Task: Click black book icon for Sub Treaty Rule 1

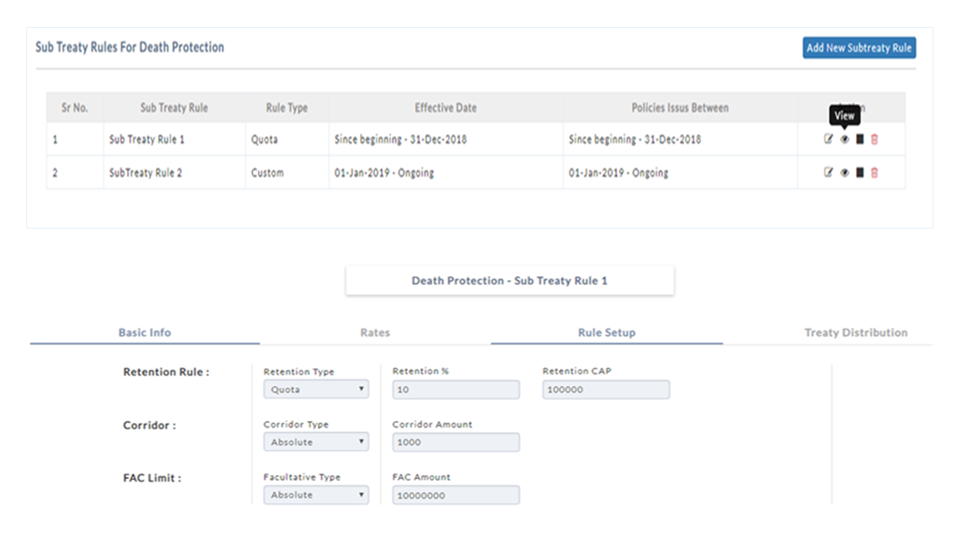Action: [x=860, y=140]
